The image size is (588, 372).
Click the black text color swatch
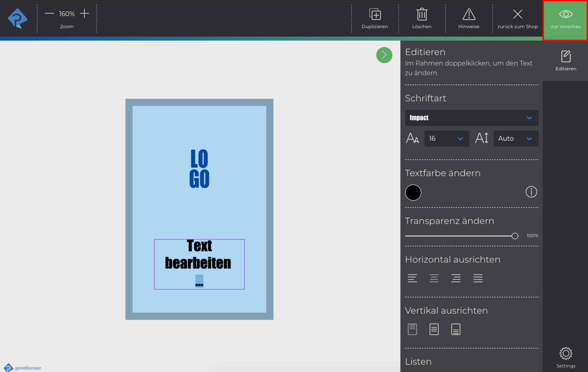[x=413, y=193]
